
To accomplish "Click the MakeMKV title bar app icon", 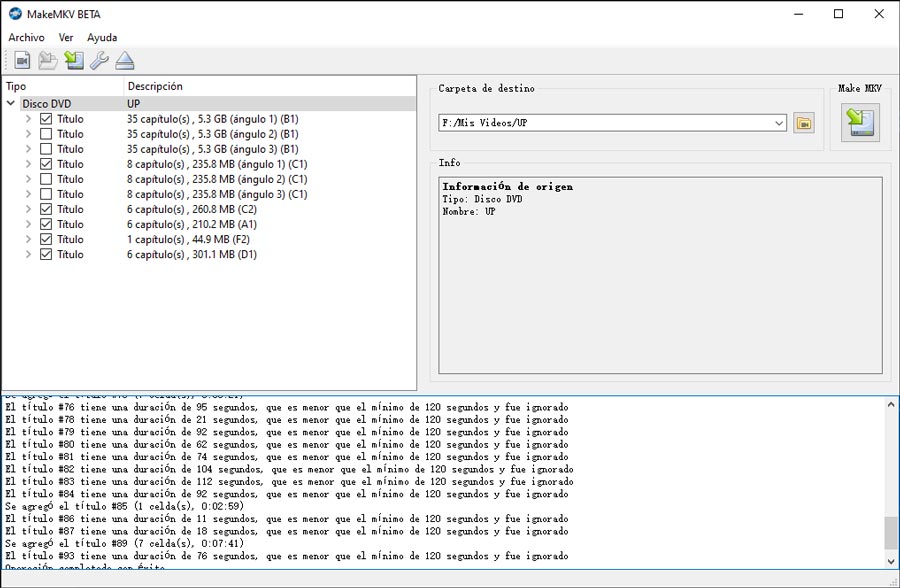I will point(15,14).
